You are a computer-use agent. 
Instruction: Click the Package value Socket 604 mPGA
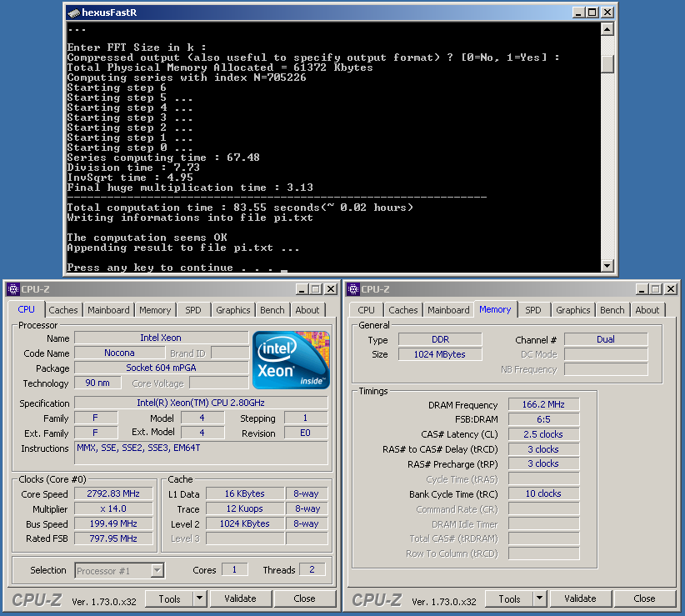[x=161, y=368]
